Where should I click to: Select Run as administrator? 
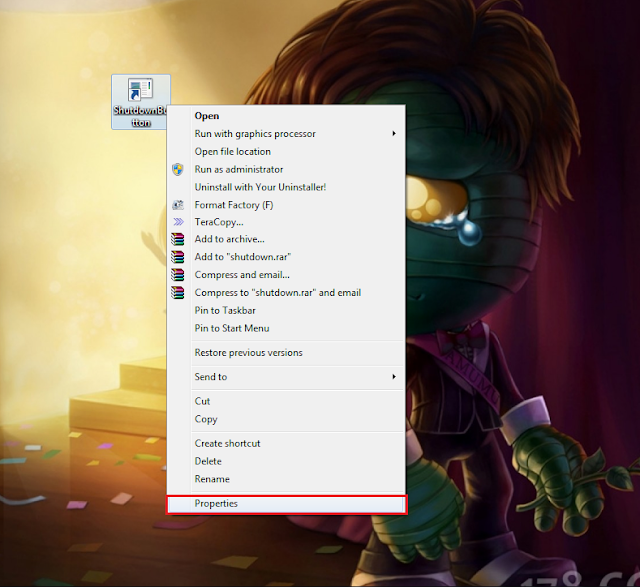click(286, 169)
